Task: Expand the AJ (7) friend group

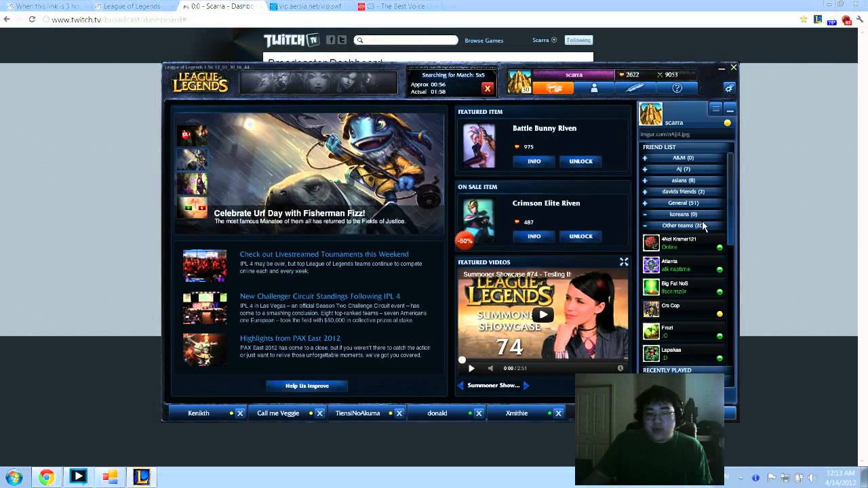Action: [684, 169]
